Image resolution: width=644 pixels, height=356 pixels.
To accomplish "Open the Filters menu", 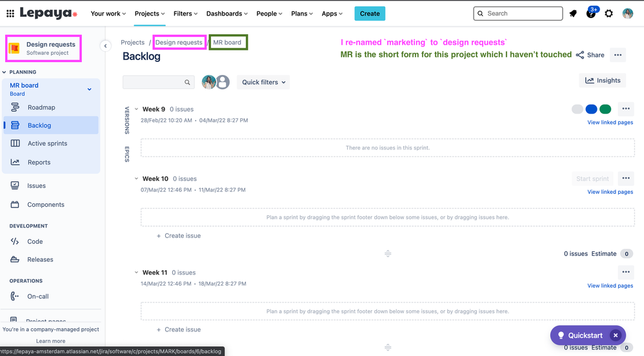I will tap(185, 14).
